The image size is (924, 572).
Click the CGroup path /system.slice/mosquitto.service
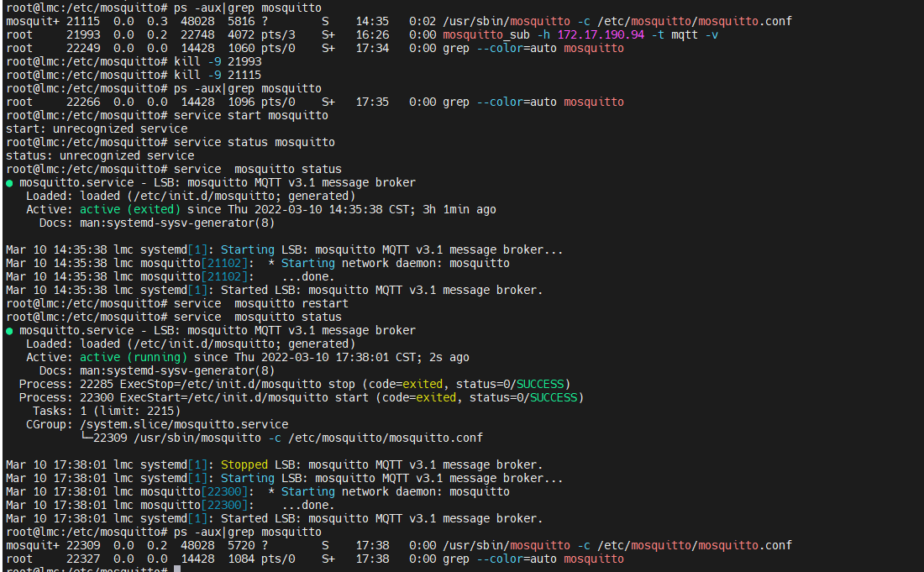[184, 424]
